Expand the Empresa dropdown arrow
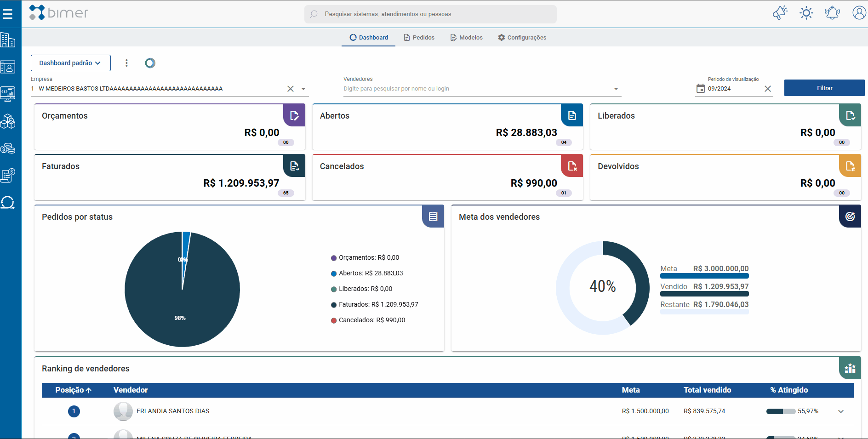The height and width of the screenshot is (439, 868). point(303,89)
